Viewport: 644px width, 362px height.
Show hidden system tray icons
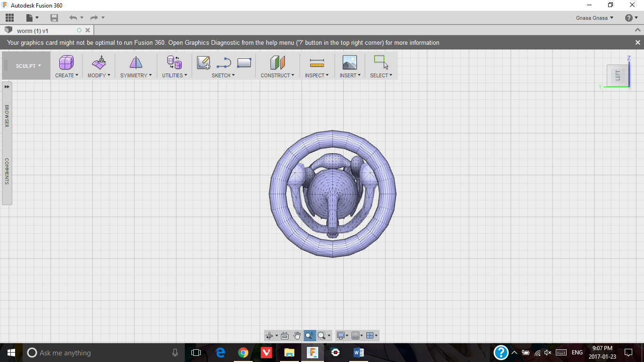coord(514,353)
